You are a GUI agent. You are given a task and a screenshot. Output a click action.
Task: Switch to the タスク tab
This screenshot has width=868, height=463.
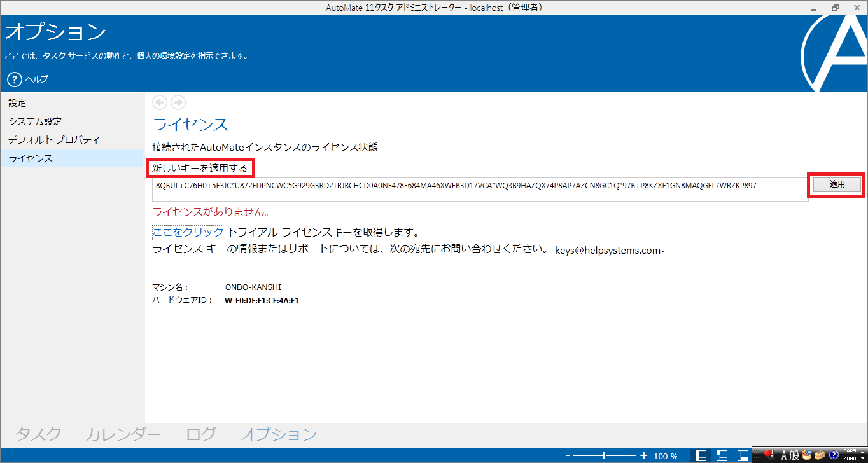tap(39, 434)
